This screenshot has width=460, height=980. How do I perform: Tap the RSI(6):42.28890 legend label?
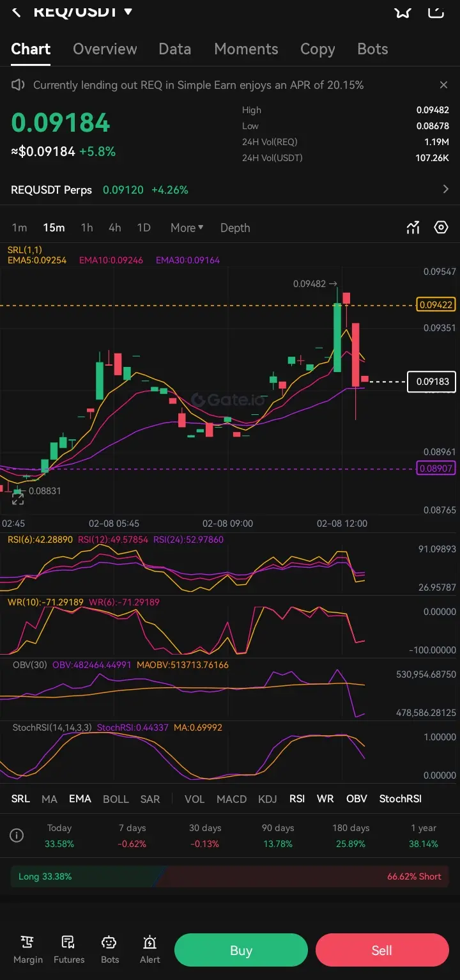(40, 540)
